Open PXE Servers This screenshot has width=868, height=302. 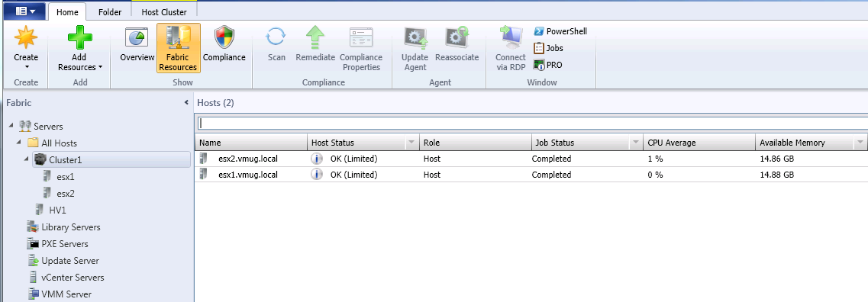click(65, 244)
